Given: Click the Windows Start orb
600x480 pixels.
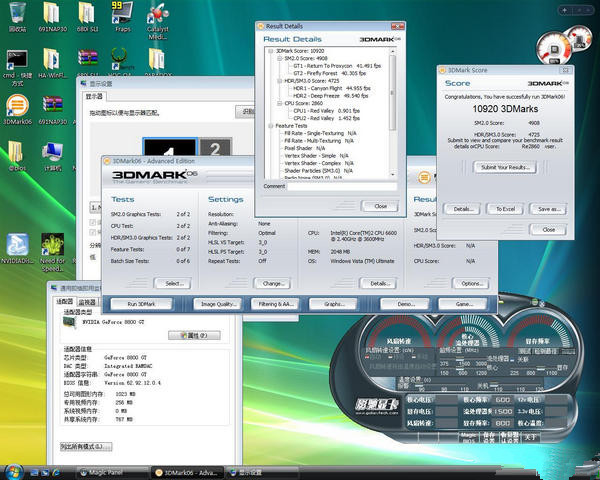Looking at the screenshot, I should coord(12,470).
